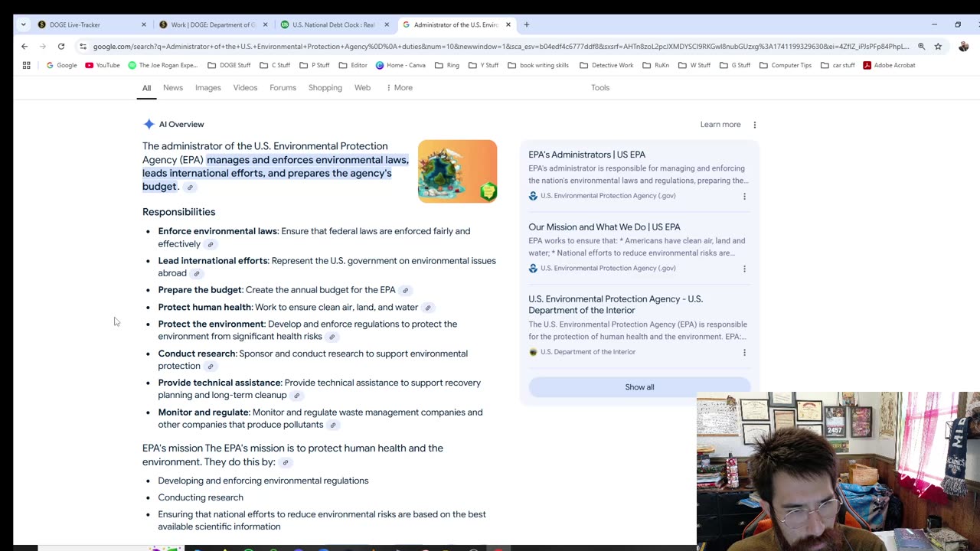Expand the More search filters menu
This screenshot has width=980, height=551.
point(399,87)
